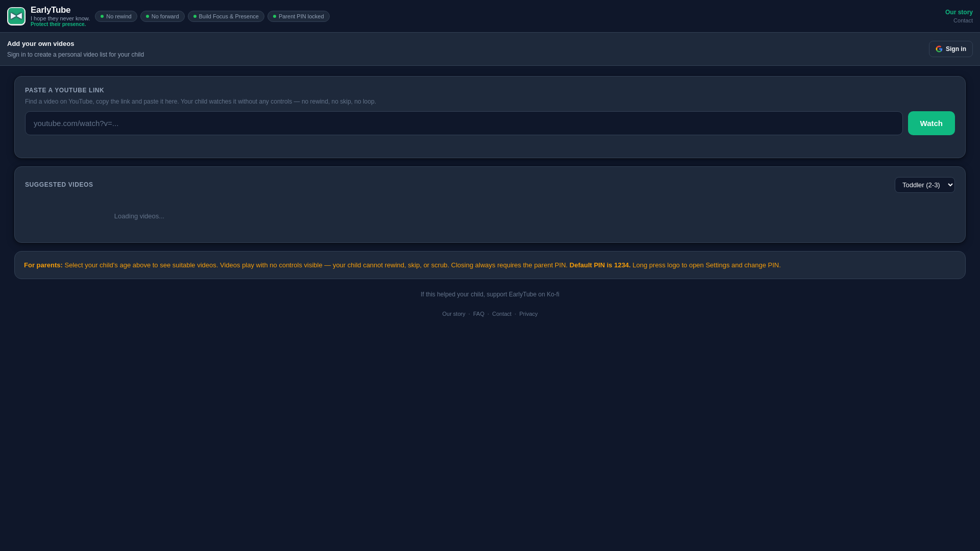Click 'I hope they never know.' text
The image size is (980, 551).
(x=60, y=18)
